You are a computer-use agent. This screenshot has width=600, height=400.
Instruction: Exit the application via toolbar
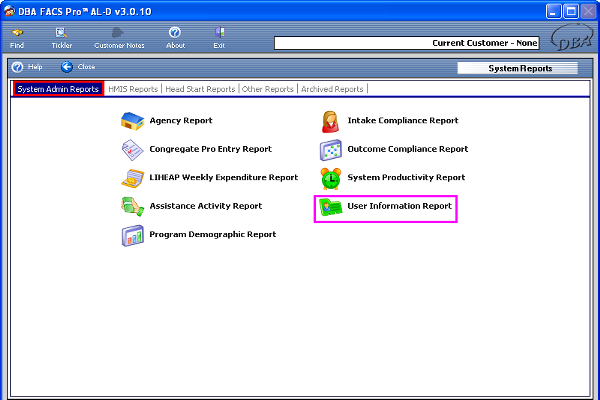tap(219, 38)
